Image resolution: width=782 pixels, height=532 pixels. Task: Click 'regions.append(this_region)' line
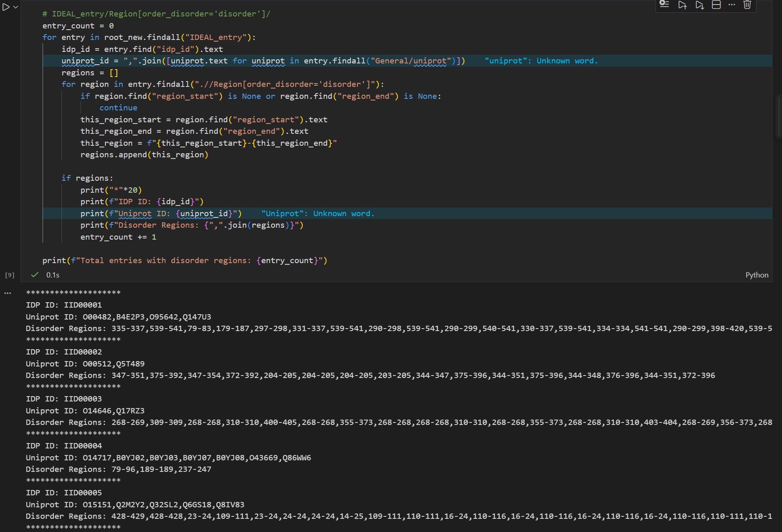[144, 155]
